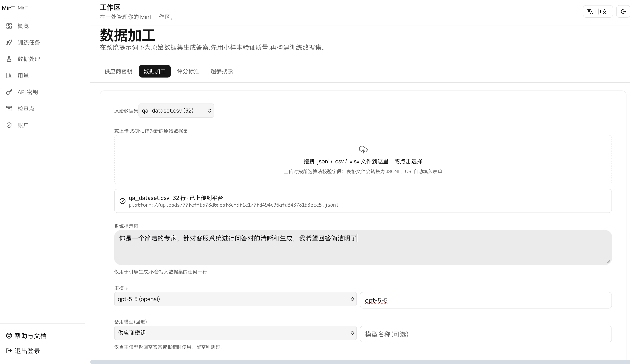
Task: Click the MinT logo in the sidebar
Action: (x=8, y=8)
